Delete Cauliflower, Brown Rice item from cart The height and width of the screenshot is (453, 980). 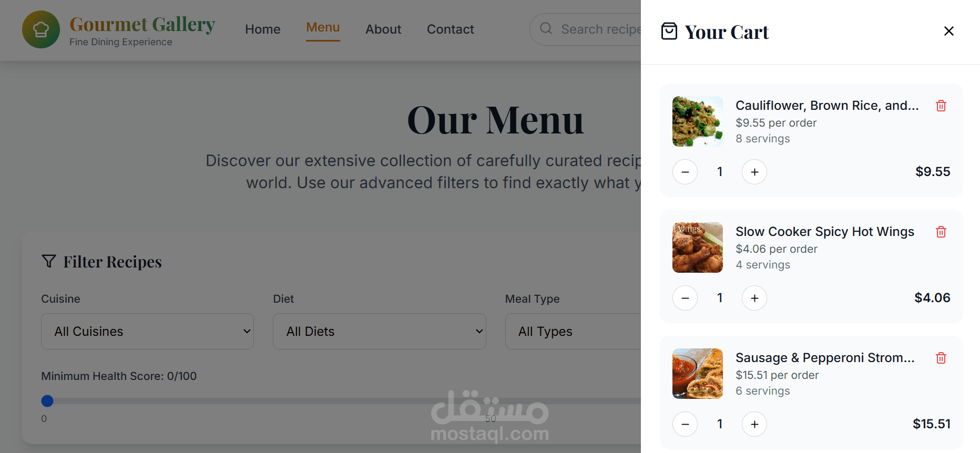click(941, 106)
